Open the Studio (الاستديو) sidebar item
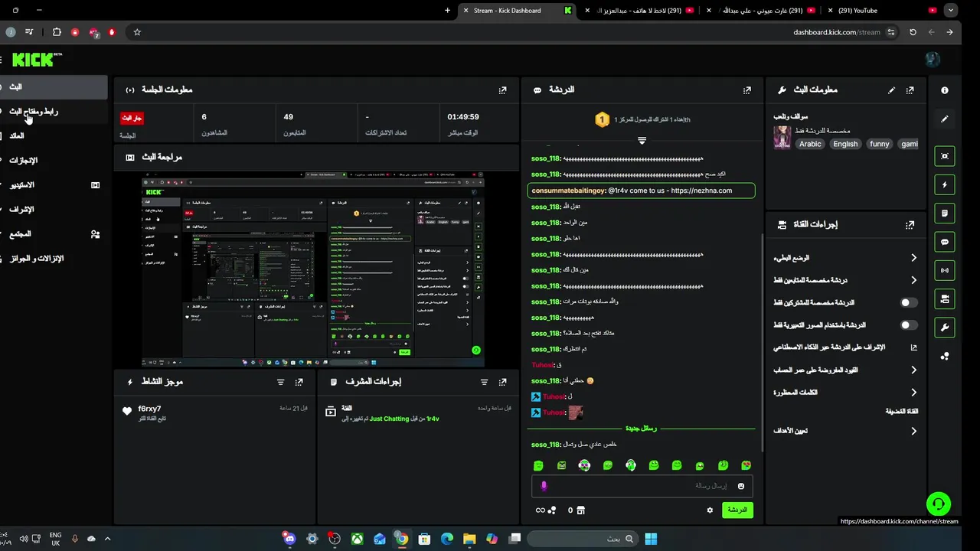The image size is (980, 551). (x=54, y=184)
